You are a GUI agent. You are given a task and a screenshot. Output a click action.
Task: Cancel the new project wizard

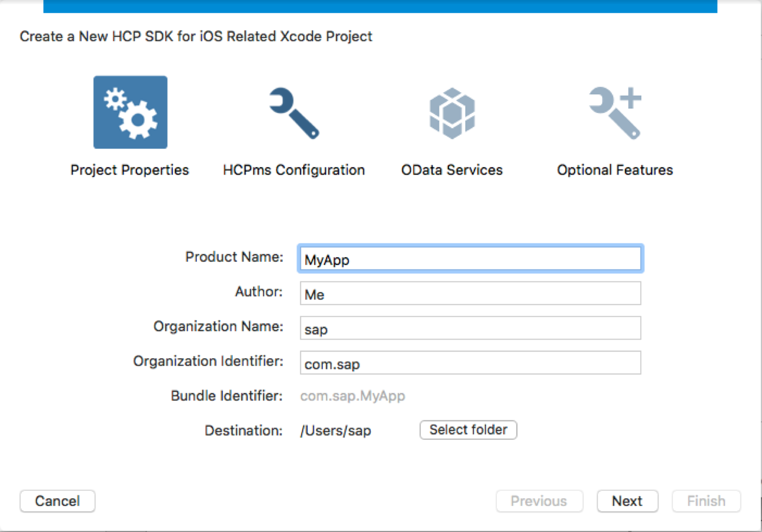pyautogui.click(x=57, y=501)
